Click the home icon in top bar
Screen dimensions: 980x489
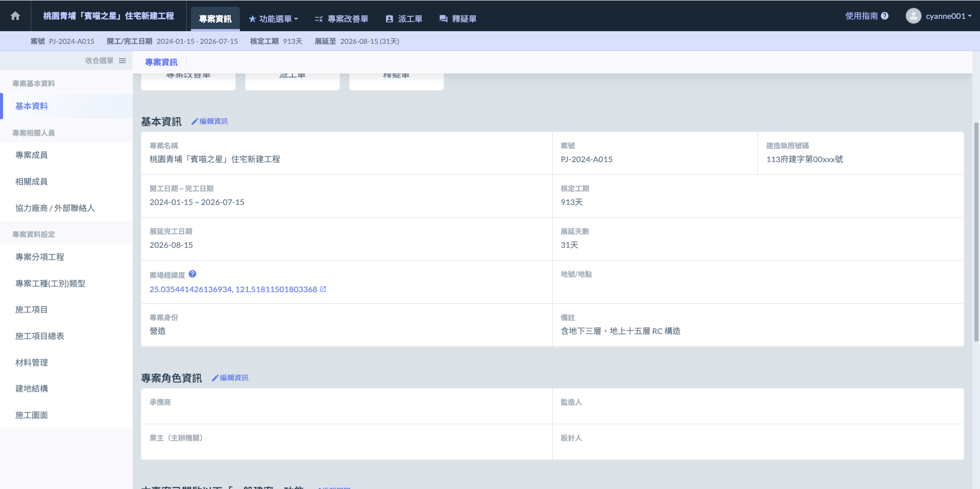pos(15,16)
